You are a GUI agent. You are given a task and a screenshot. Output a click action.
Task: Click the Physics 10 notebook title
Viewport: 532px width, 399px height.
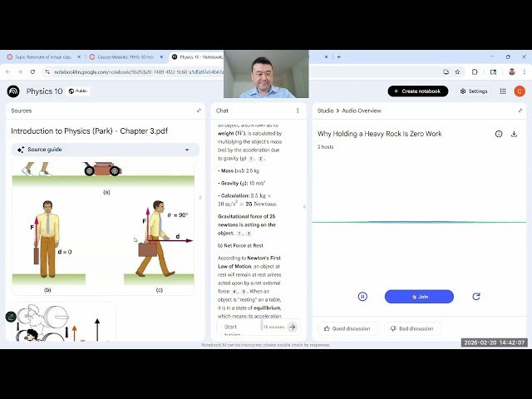click(x=44, y=91)
